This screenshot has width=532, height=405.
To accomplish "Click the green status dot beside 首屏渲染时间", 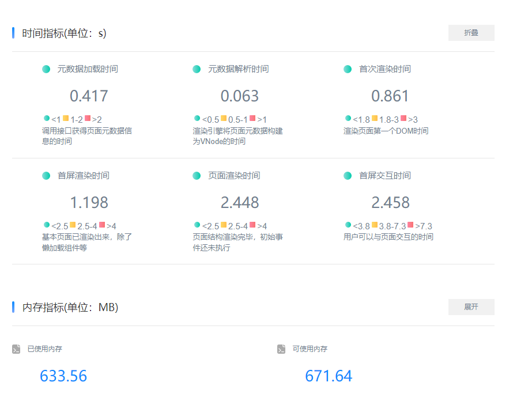I will point(46,176).
